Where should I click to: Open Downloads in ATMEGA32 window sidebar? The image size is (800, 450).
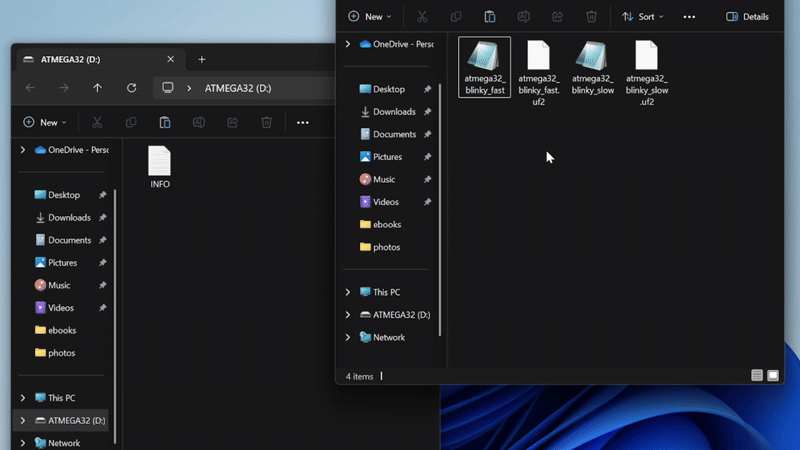64,218
